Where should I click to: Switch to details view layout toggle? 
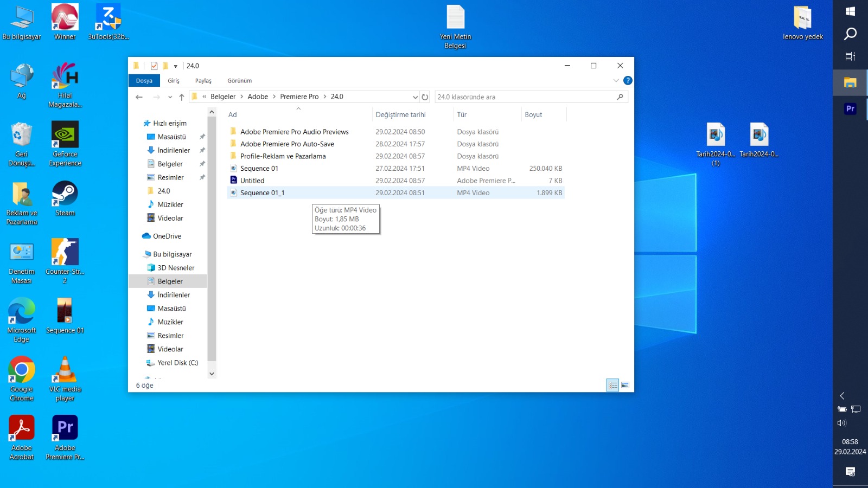612,385
